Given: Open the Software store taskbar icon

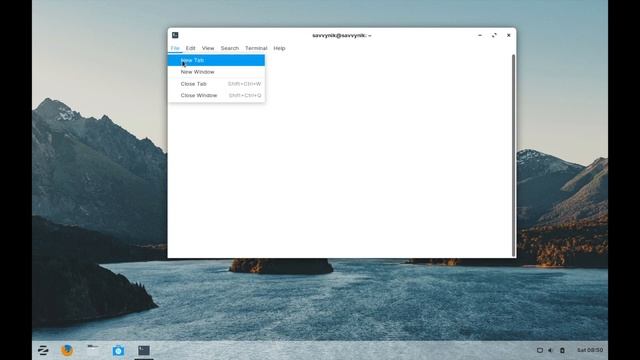Looking at the screenshot, I should click(118, 350).
